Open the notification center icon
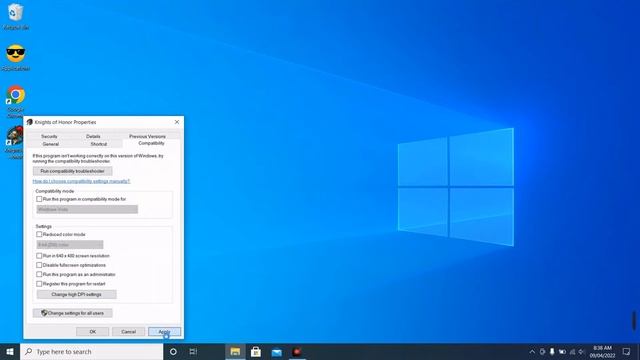Image resolution: width=640 pixels, height=360 pixels. tap(627, 351)
